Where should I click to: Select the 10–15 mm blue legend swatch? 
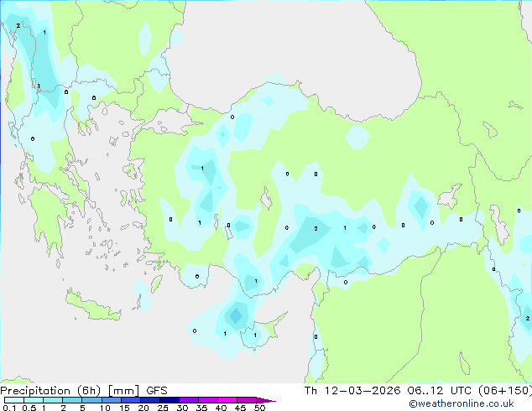point(111,400)
